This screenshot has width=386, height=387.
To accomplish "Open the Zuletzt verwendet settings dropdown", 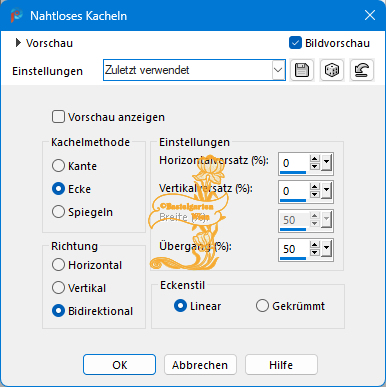I will tap(194, 70).
